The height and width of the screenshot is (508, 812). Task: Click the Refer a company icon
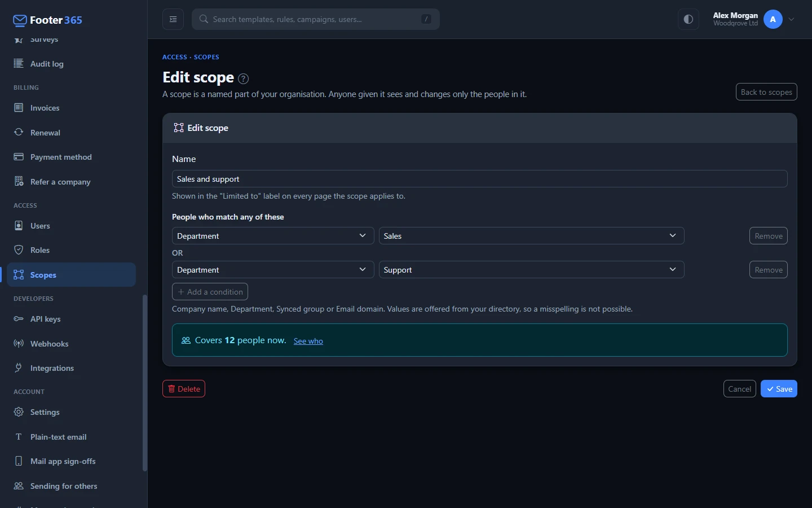[19, 182]
